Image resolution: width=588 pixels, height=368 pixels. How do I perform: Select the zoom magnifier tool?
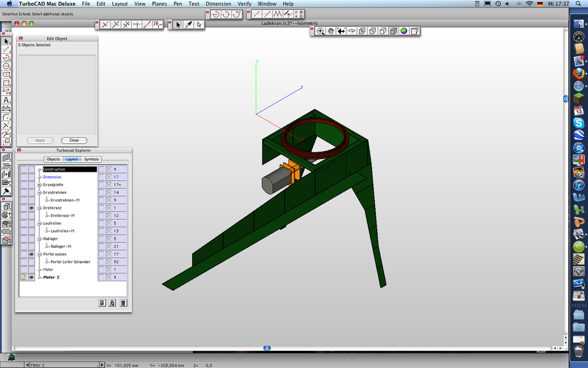pos(320,31)
